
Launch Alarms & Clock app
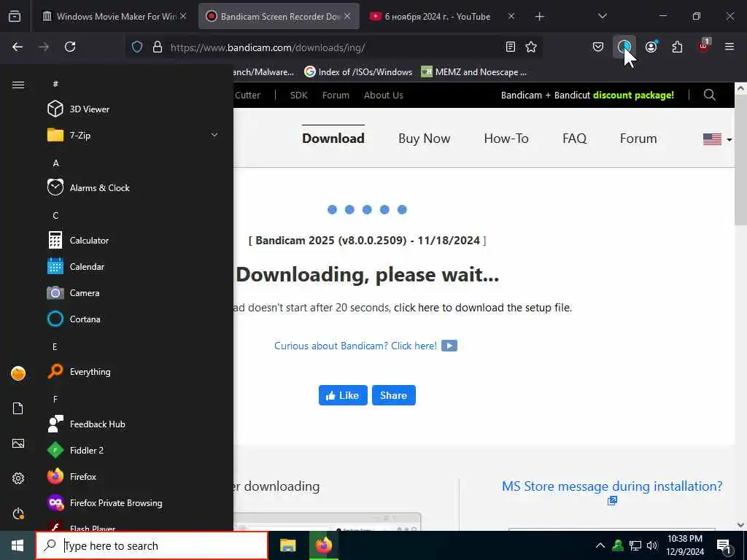(x=88, y=187)
